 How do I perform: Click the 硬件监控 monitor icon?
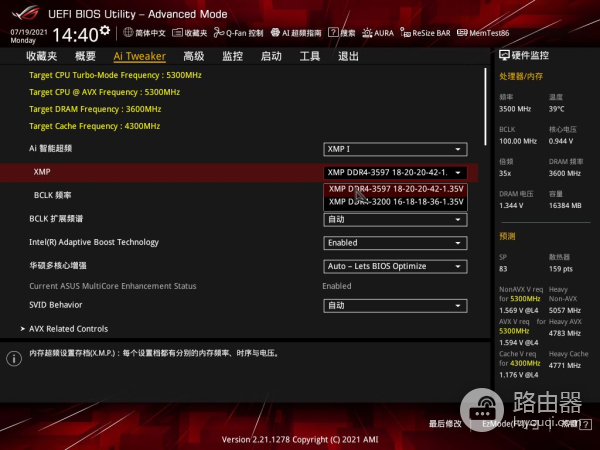tap(504, 55)
